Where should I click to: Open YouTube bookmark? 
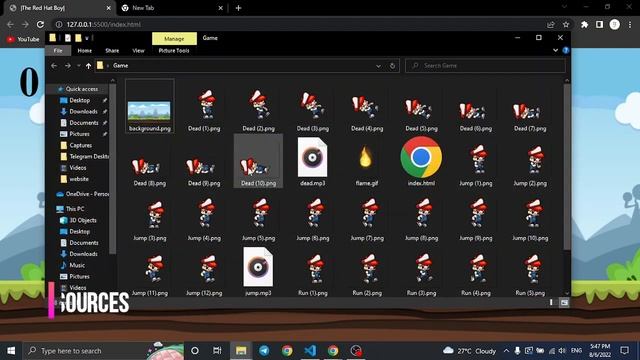pyautogui.click(x=23, y=39)
